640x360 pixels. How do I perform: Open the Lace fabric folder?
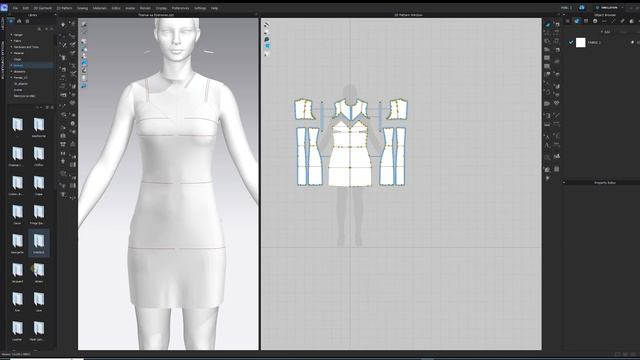coord(39,301)
